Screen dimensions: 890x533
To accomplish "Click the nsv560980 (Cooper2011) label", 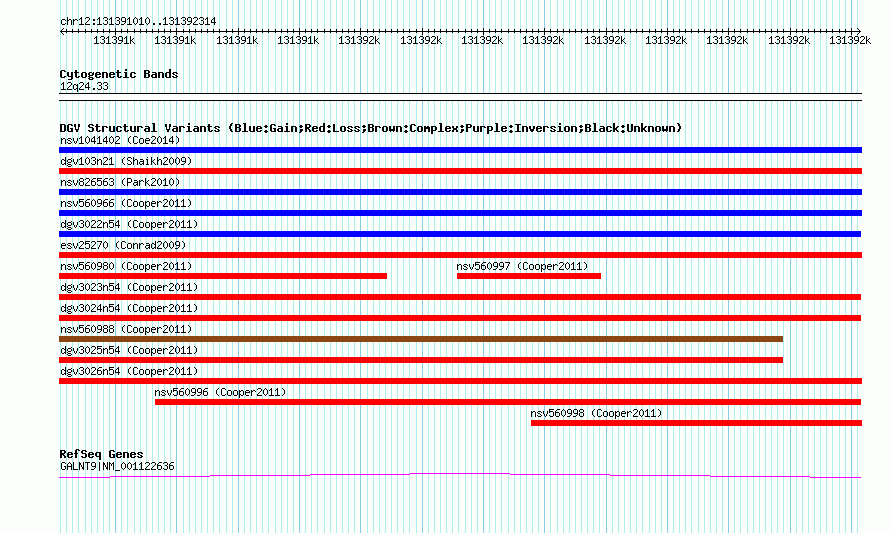I will (x=126, y=266).
